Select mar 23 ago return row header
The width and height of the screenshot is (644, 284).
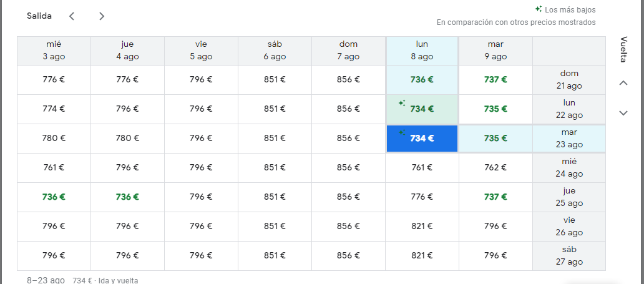[x=568, y=139]
